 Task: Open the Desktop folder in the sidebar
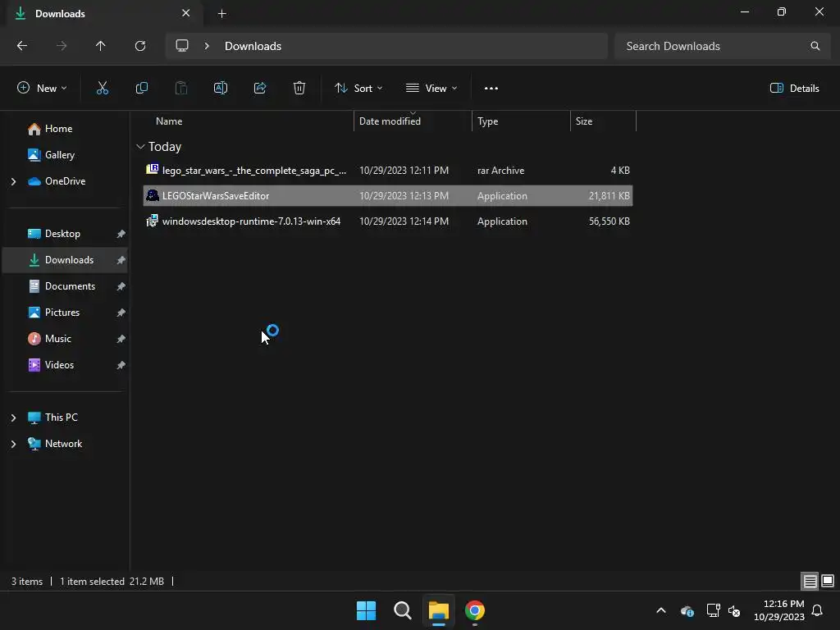point(62,234)
